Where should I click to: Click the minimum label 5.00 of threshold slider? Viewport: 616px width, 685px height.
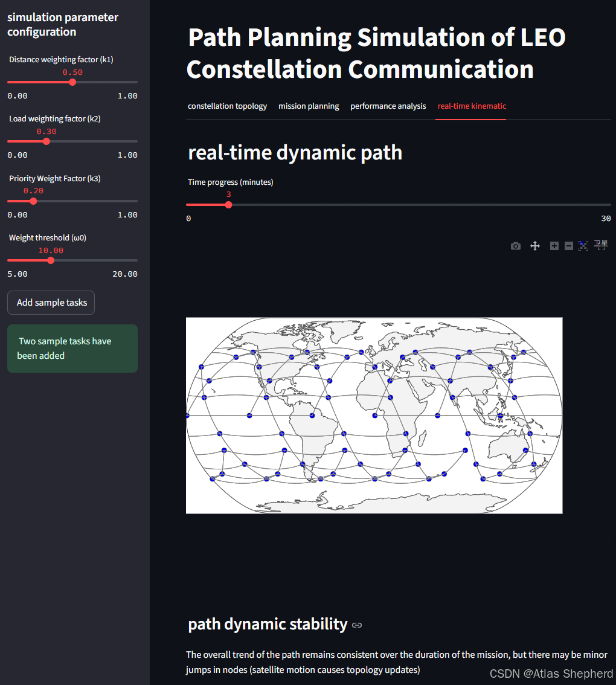(x=18, y=274)
